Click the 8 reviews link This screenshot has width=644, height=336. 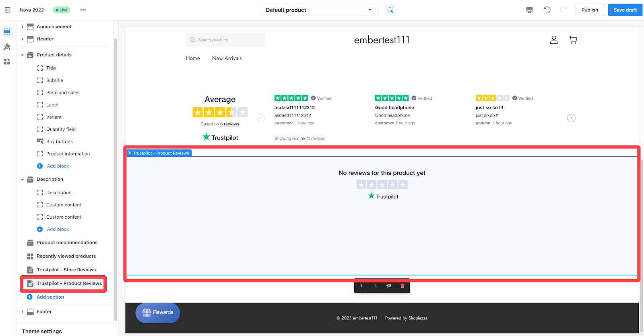pos(230,124)
